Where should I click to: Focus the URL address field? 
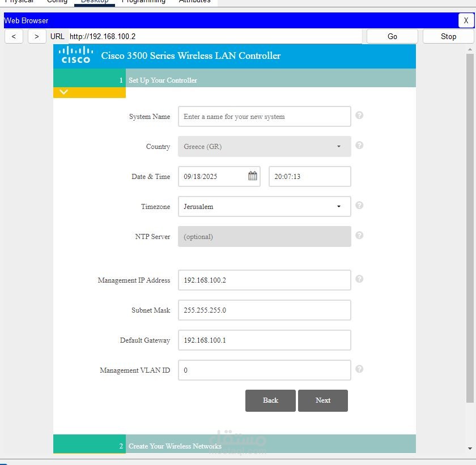tap(215, 36)
